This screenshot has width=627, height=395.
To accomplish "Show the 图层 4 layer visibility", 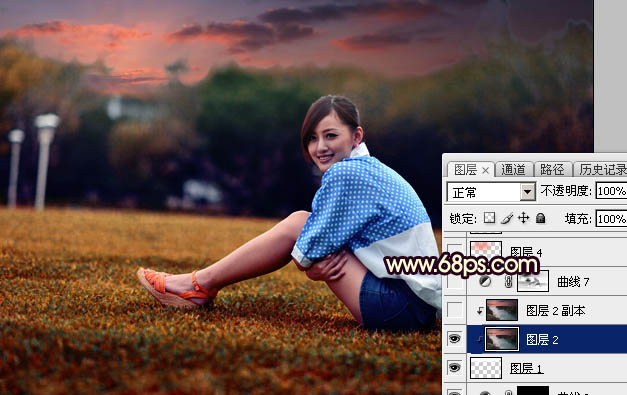I will tap(454, 252).
